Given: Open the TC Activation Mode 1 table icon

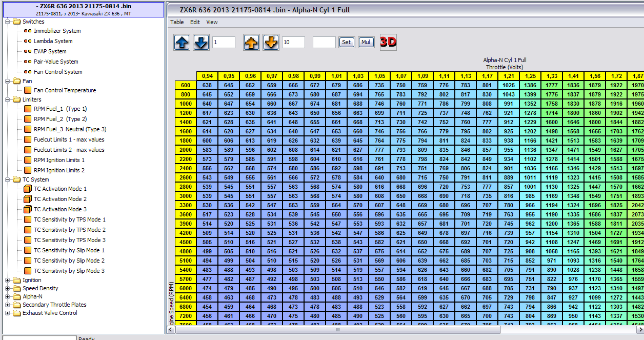Looking at the screenshot, I should point(28,189).
